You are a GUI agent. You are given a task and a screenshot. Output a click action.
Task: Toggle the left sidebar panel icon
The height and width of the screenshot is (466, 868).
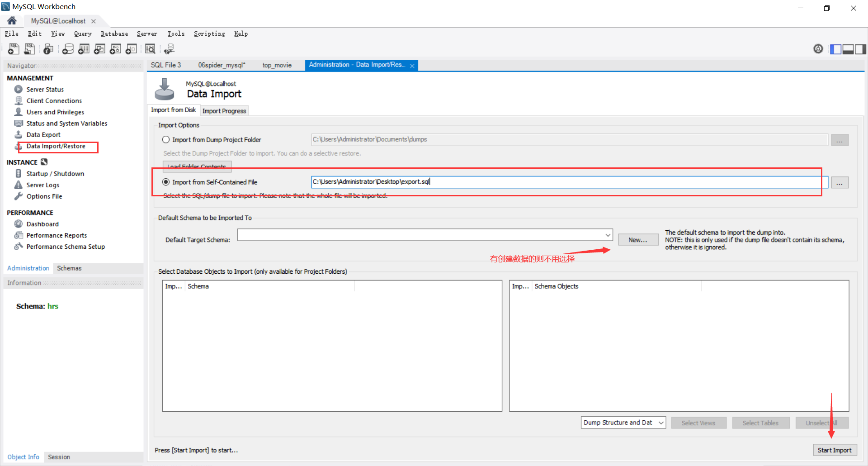coord(836,49)
